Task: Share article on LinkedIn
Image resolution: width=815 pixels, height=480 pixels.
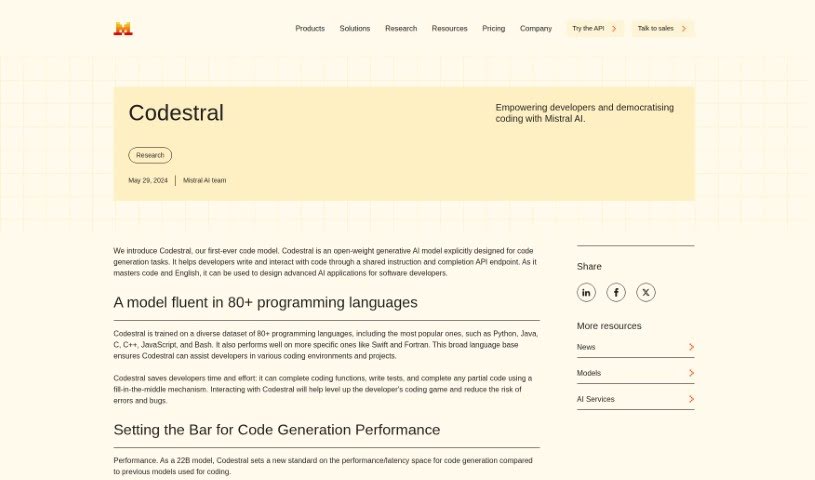Action: coord(586,292)
